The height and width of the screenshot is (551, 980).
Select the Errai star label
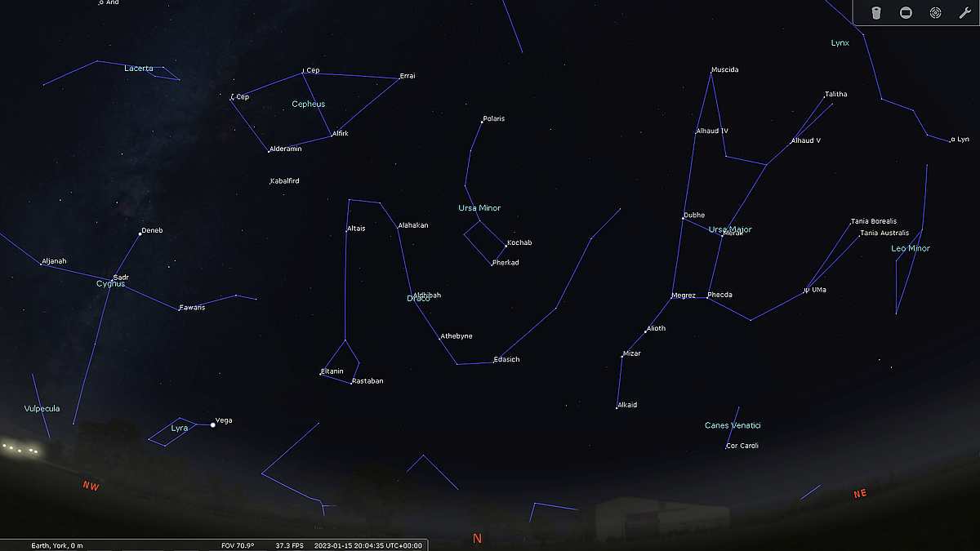click(x=408, y=77)
